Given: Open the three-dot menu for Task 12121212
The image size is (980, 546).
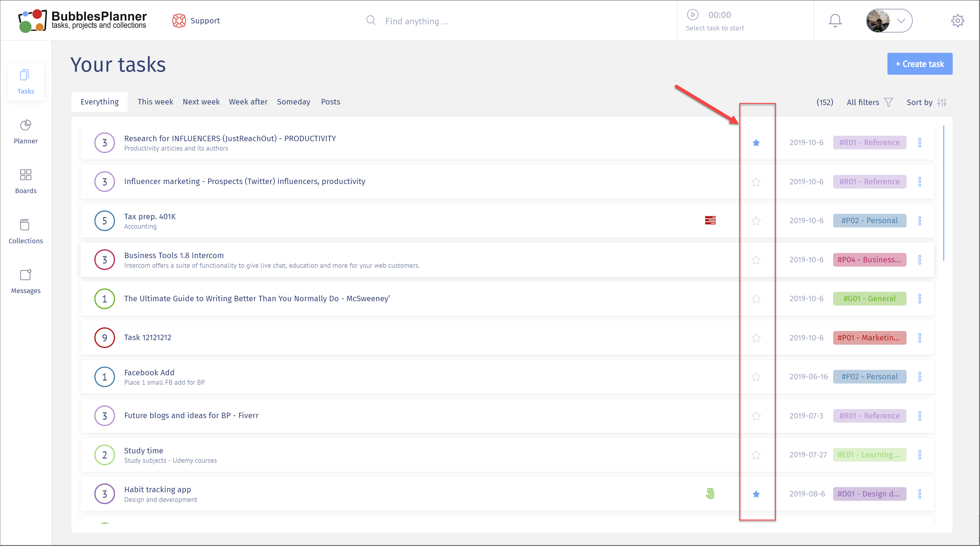Looking at the screenshot, I should [920, 338].
